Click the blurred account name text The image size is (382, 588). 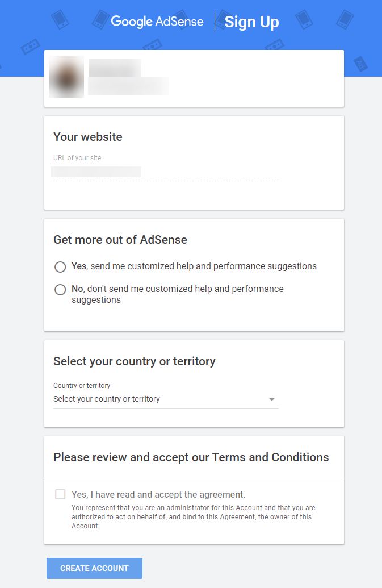point(115,68)
